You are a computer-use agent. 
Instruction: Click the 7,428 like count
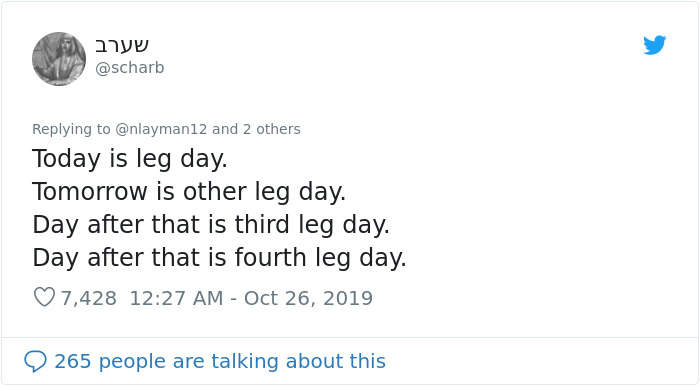(x=89, y=298)
